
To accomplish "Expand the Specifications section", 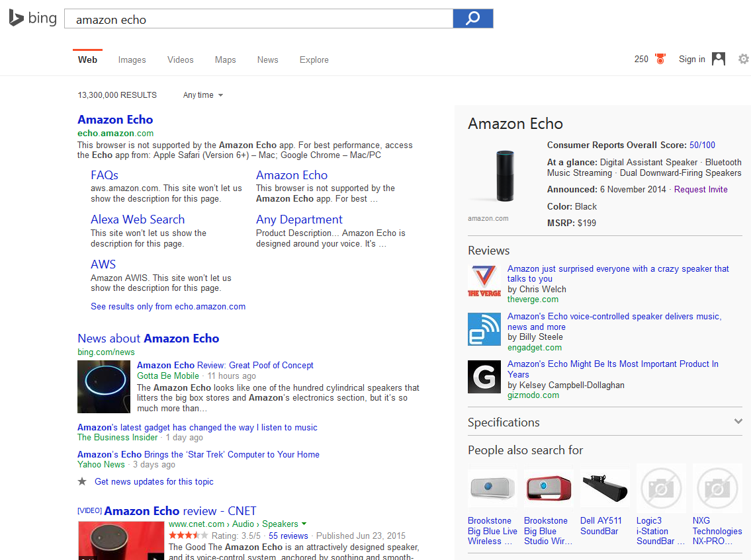I will [x=738, y=422].
